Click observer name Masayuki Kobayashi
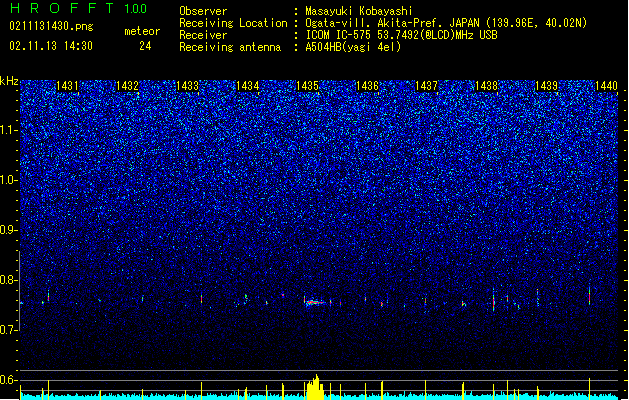 [359, 11]
